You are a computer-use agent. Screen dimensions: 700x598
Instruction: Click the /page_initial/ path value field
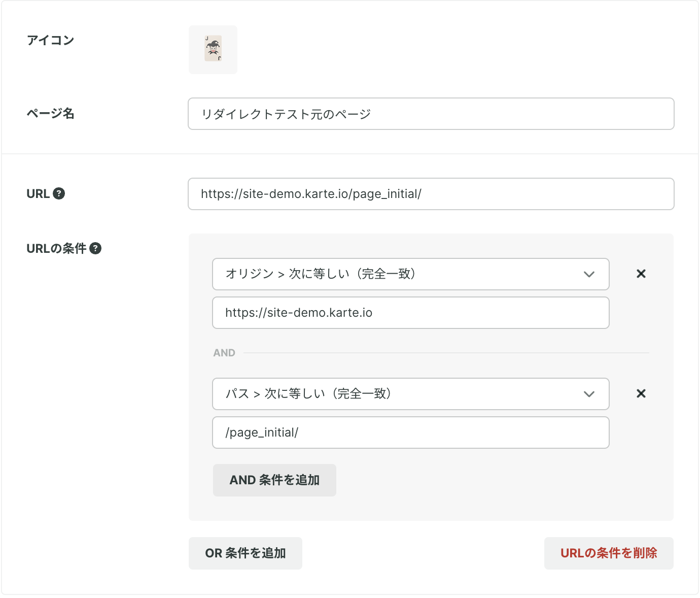pyautogui.click(x=411, y=433)
